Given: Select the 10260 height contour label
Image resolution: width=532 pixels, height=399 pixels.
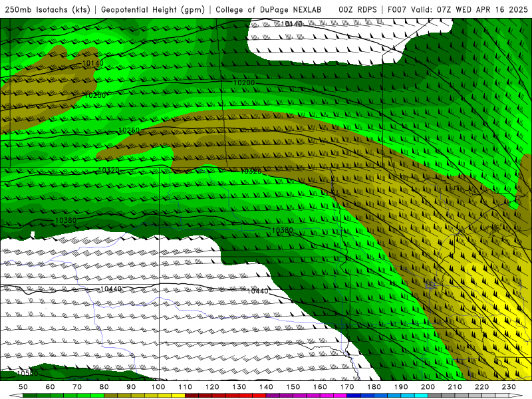Looking at the screenshot, I should (129, 130).
